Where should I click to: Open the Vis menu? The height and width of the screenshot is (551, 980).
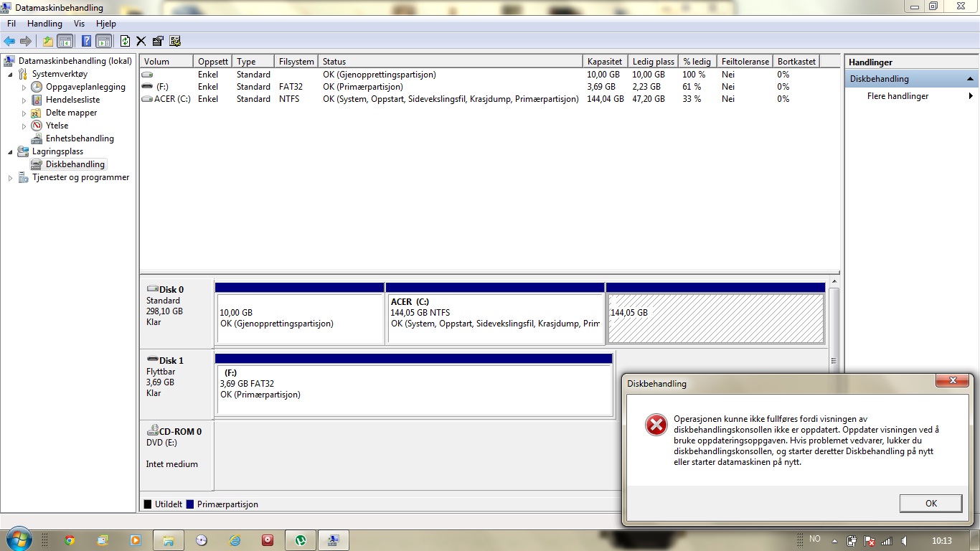[x=79, y=24]
